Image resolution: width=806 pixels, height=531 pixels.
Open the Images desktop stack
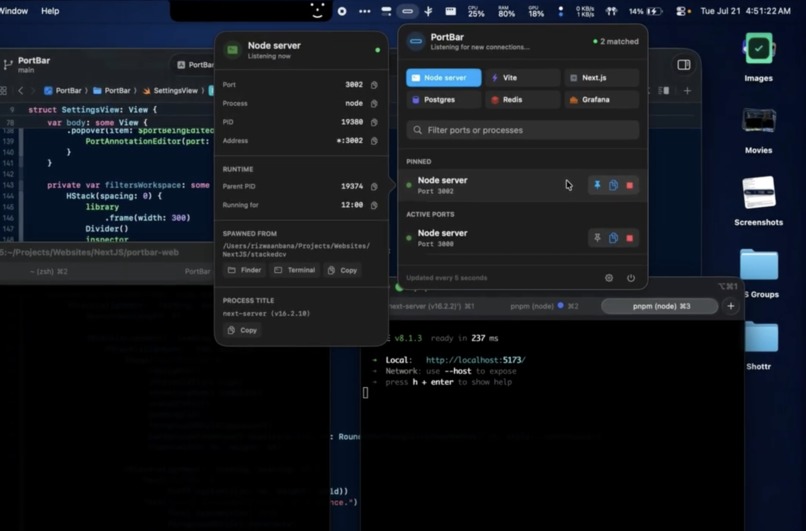click(x=759, y=58)
